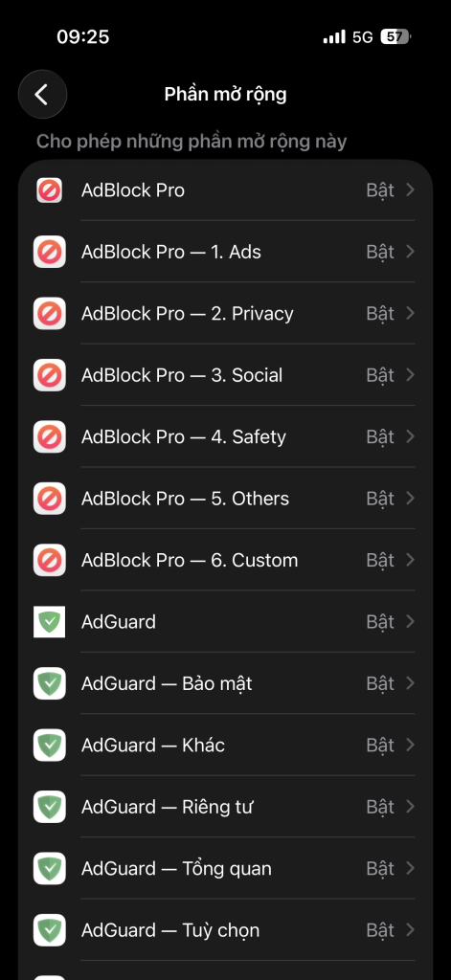Tap the Bật status for AdGuard — Khác
Screen dimensions: 451x980
point(380,745)
